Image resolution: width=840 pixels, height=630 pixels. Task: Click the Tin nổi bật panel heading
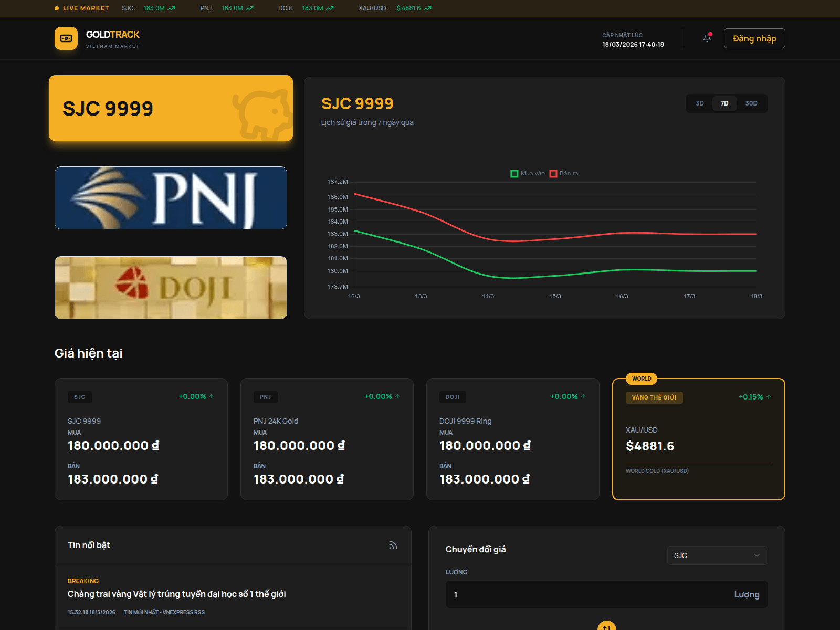pos(89,545)
